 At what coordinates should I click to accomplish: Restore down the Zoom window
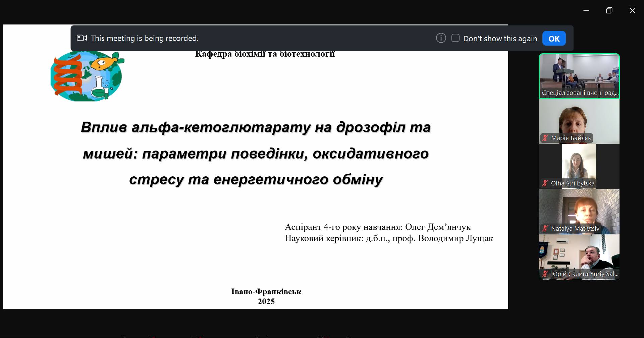click(609, 10)
